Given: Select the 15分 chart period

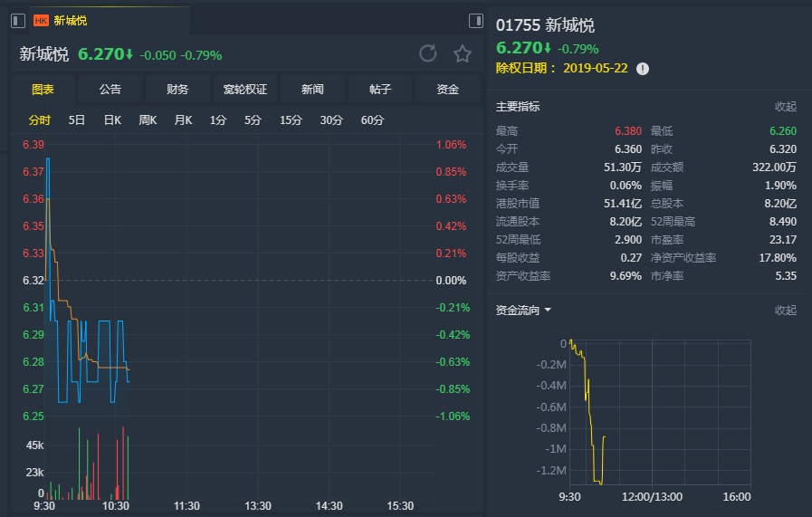Looking at the screenshot, I should click(x=291, y=120).
